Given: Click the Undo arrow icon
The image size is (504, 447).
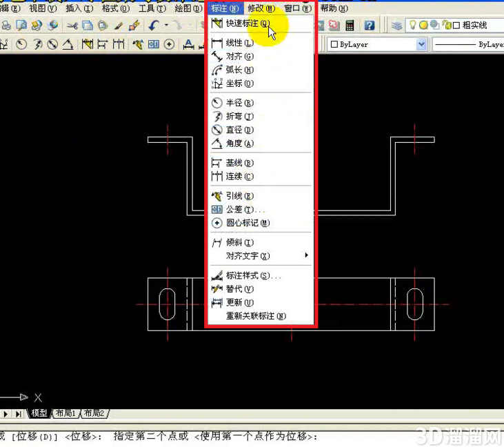Looking at the screenshot, I should [154, 26].
